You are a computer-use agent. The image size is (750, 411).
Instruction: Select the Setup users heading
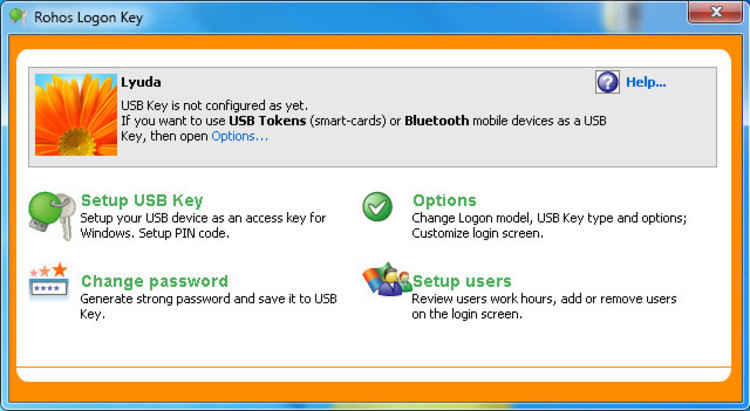click(462, 281)
